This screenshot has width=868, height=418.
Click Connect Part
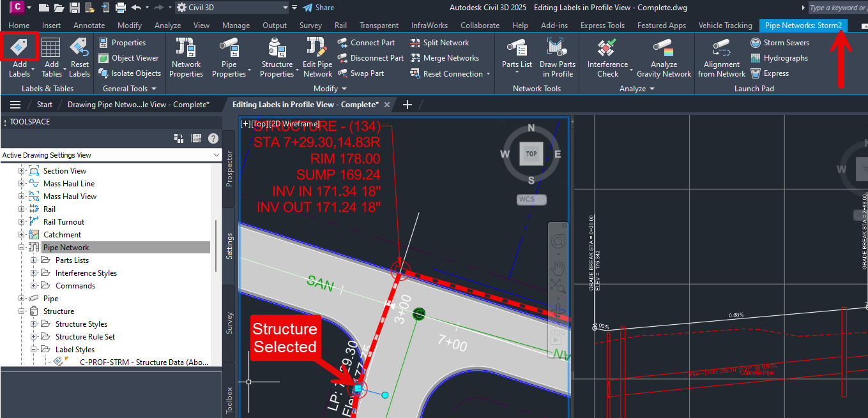coord(366,43)
